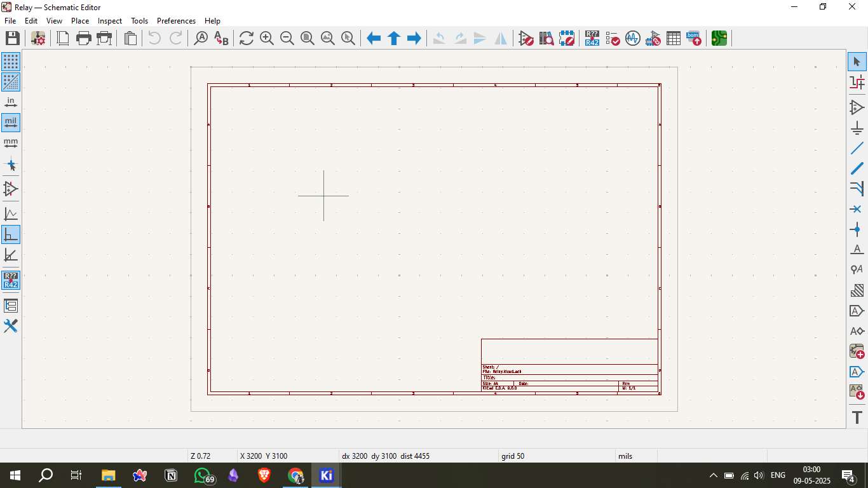Open Schematic Setup

click(38, 38)
